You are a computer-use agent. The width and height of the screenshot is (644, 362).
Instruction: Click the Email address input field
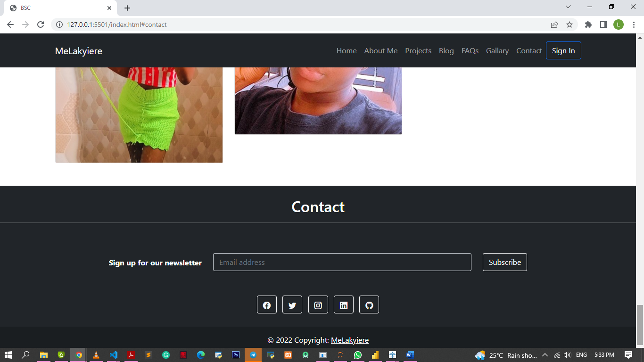coord(342,262)
